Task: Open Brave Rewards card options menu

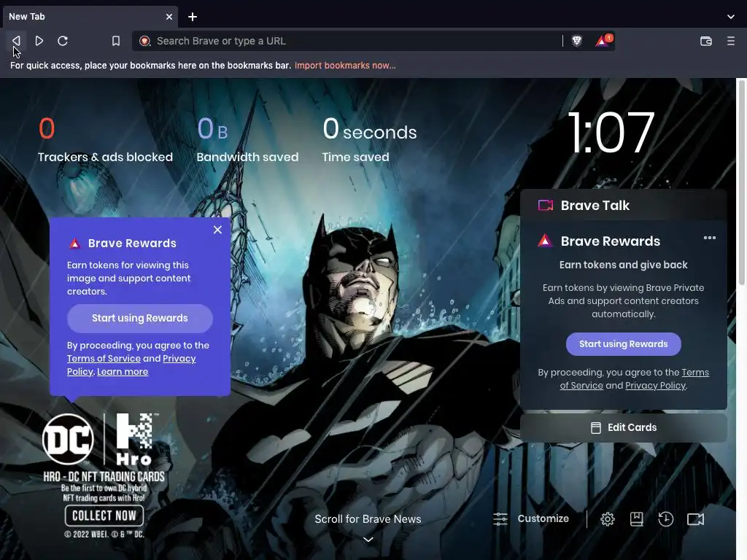Action: click(709, 238)
